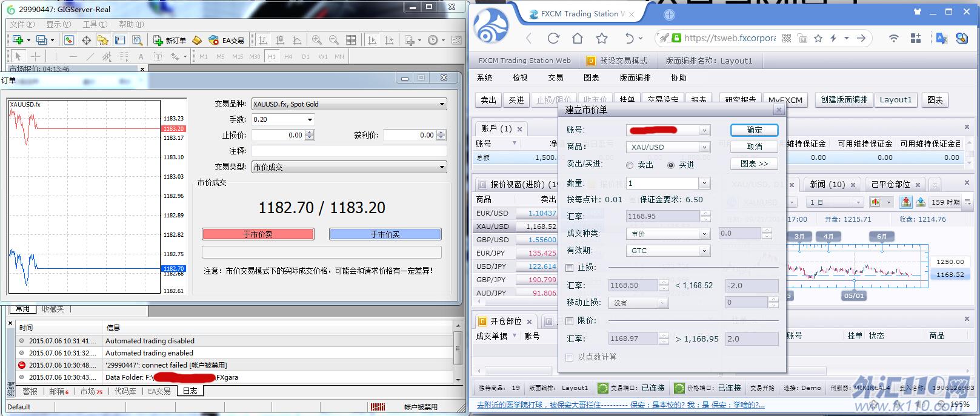
Task: Select the M15 timeframe toggle
Action: click(238, 56)
